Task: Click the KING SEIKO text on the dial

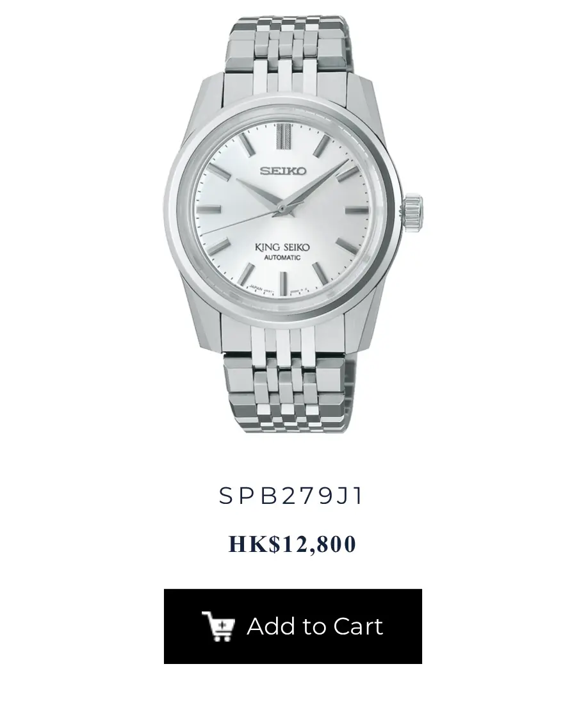Action: (x=282, y=248)
